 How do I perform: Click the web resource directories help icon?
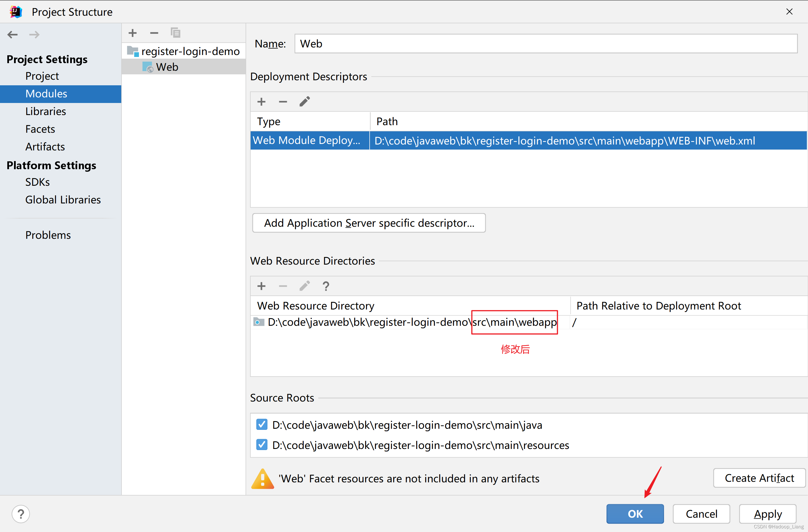(x=326, y=286)
